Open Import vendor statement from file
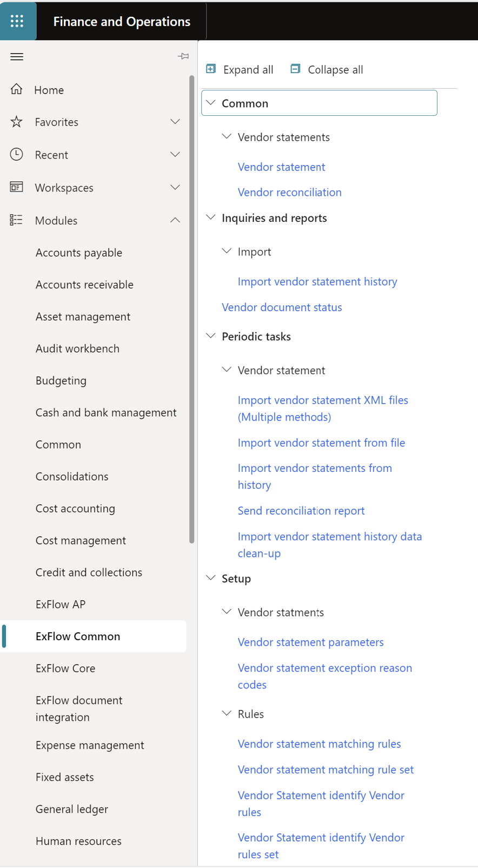This screenshot has height=868, width=478. point(321,443)
